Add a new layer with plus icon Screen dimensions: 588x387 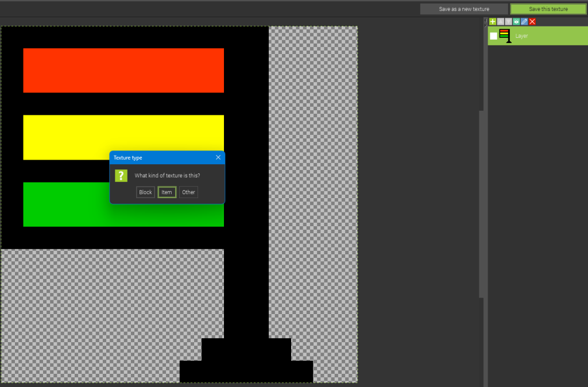coord(493,22)
